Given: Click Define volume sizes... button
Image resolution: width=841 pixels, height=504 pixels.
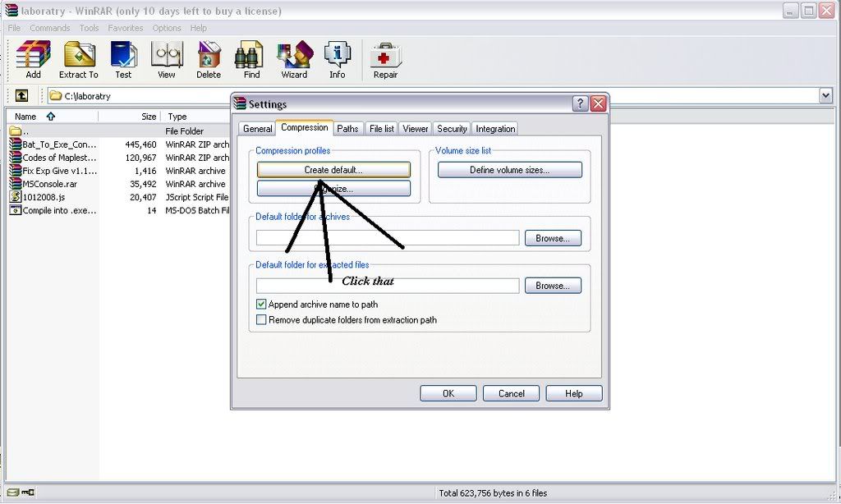Looking at the screenshot, I should (x=509, y=170).
